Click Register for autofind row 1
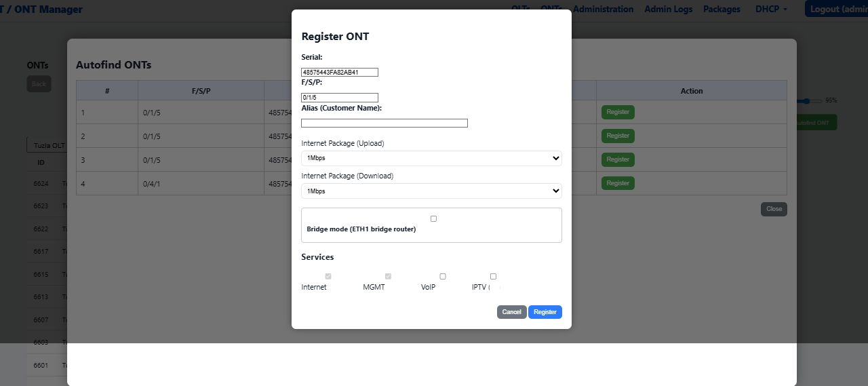The image size is (868, 386). tap(618, 112)
